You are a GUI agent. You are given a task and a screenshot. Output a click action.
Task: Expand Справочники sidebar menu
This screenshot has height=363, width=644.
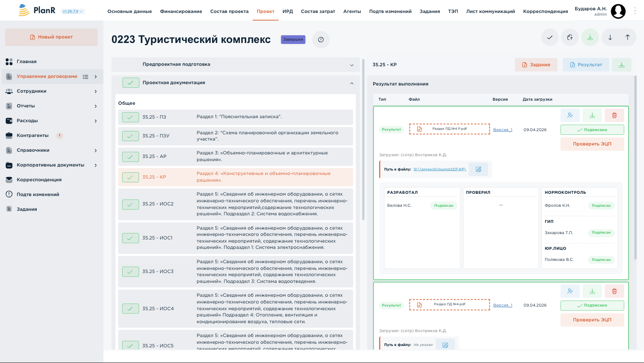coord(96,150)
